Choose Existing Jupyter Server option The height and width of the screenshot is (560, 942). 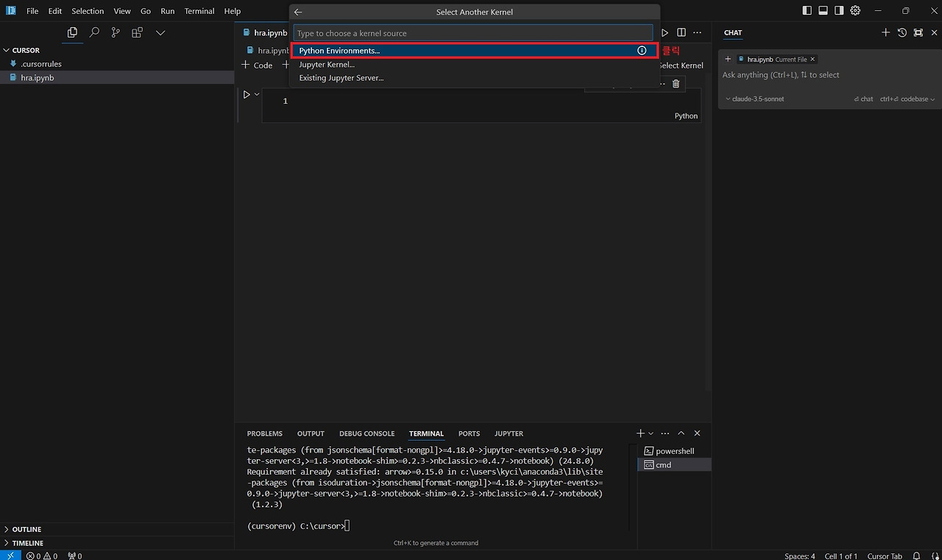click(474, 77)
